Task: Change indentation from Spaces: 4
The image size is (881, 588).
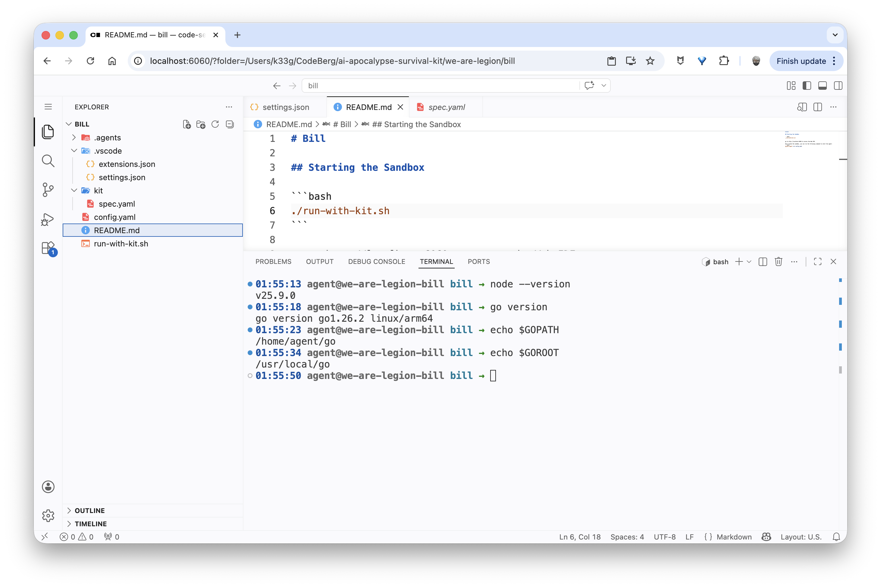Action: [627, 536]
